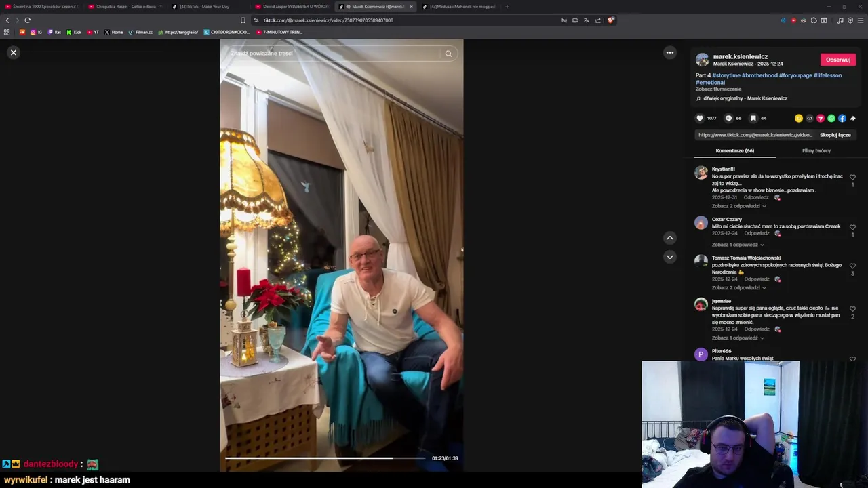The height and width of the screenshot is (488, 868).
Task: Click Zobacz tłumaczenie translation link
Action: (x=718, y=89)
